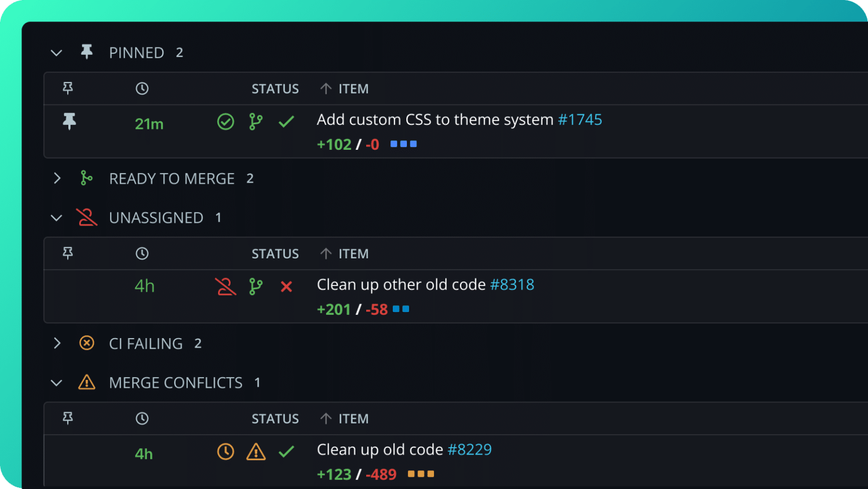
Task: Click the red failed CI cross icon on #8318
Action: click(x=287, y=287)
